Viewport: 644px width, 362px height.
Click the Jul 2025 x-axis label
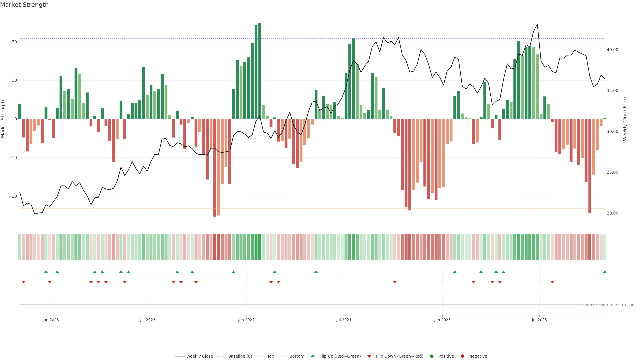(x=539, y=320)
